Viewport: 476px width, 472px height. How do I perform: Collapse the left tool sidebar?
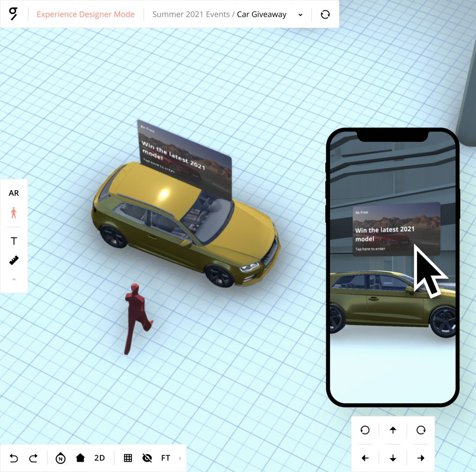coord(14,279)
